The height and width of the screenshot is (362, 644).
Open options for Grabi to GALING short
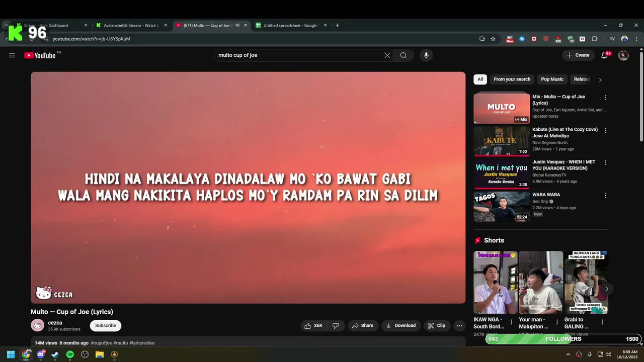pyautogui.click(x=602, y=322)
